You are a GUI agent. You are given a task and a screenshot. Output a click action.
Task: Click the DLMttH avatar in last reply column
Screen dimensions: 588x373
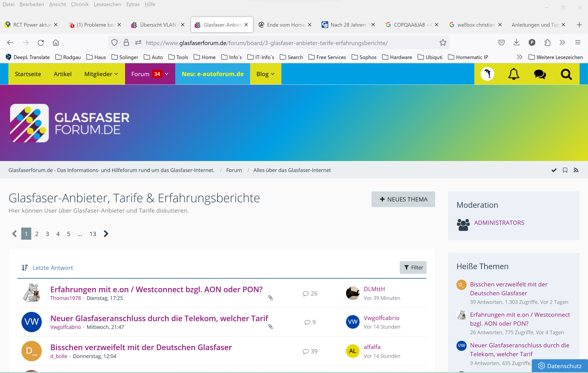tap(353, 293)
